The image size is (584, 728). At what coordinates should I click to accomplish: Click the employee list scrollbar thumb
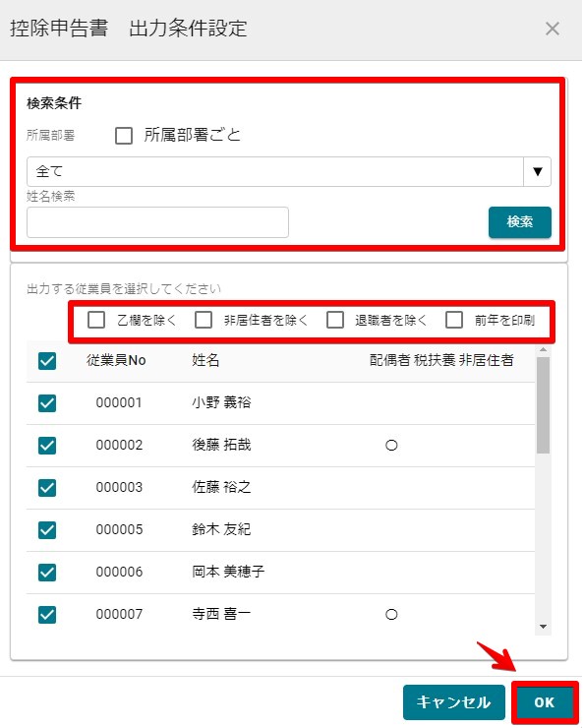pos(543,405)
